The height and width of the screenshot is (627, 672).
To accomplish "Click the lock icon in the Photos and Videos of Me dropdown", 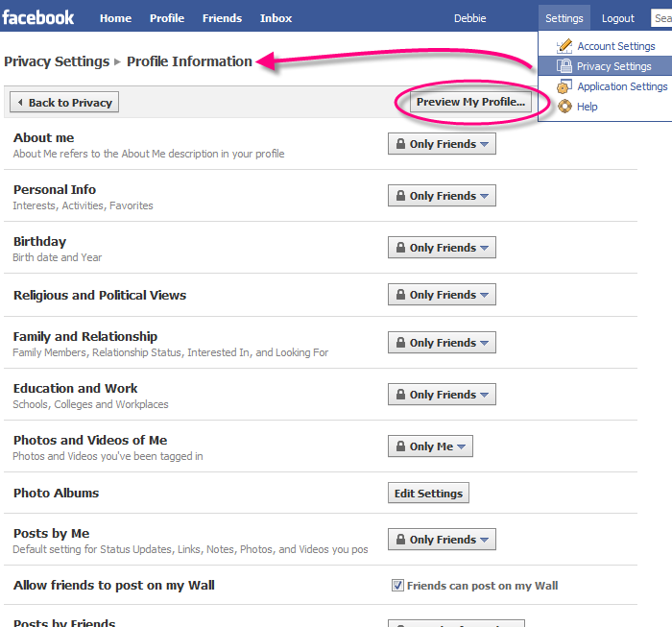I will point(400,446).
